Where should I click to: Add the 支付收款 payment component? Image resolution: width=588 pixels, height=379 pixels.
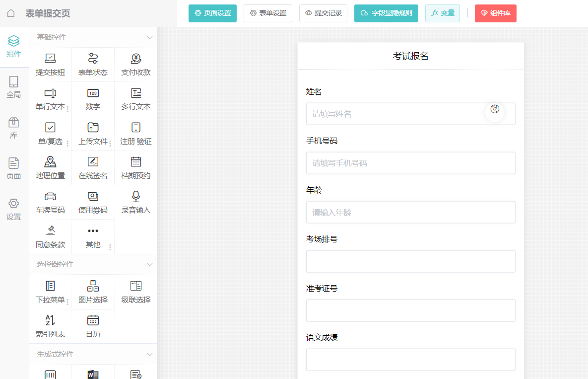[135, 65]
